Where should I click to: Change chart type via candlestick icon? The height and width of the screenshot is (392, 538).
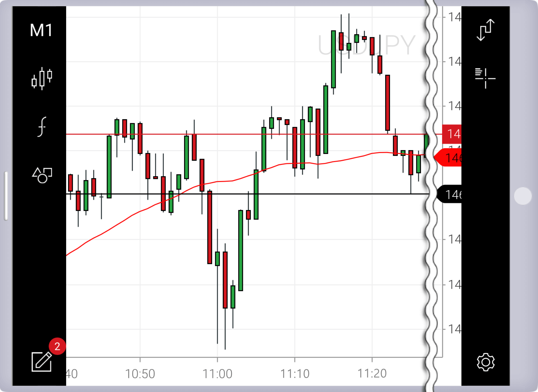point(42,79)
